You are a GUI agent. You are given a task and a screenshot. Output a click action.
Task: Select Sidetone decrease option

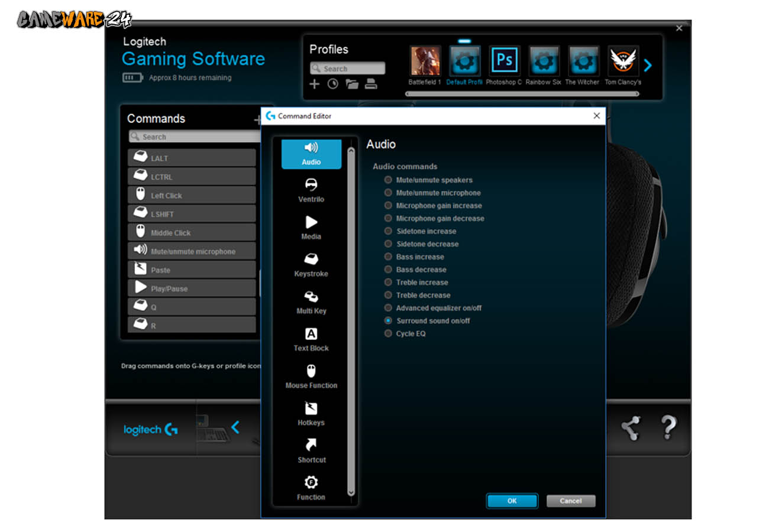[388, 244]
